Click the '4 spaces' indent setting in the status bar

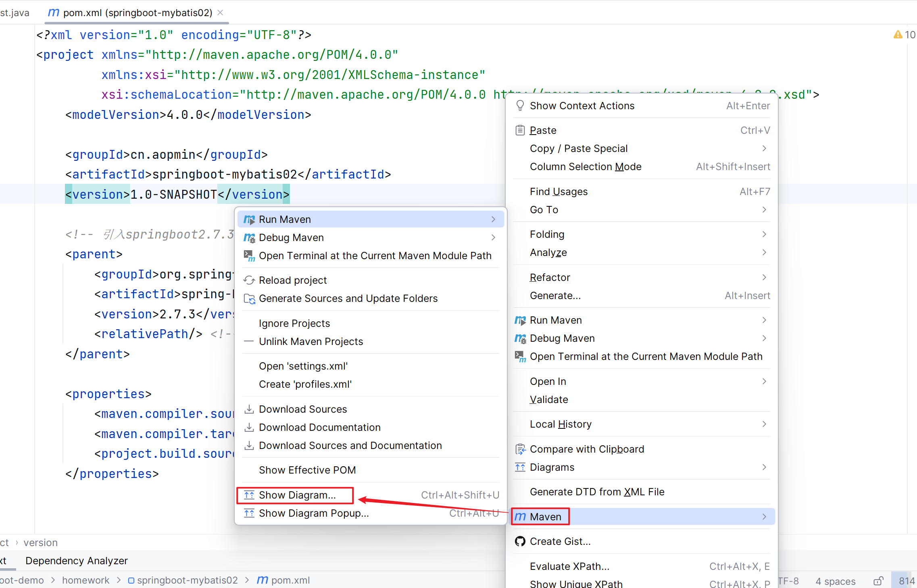click(835, 581)
